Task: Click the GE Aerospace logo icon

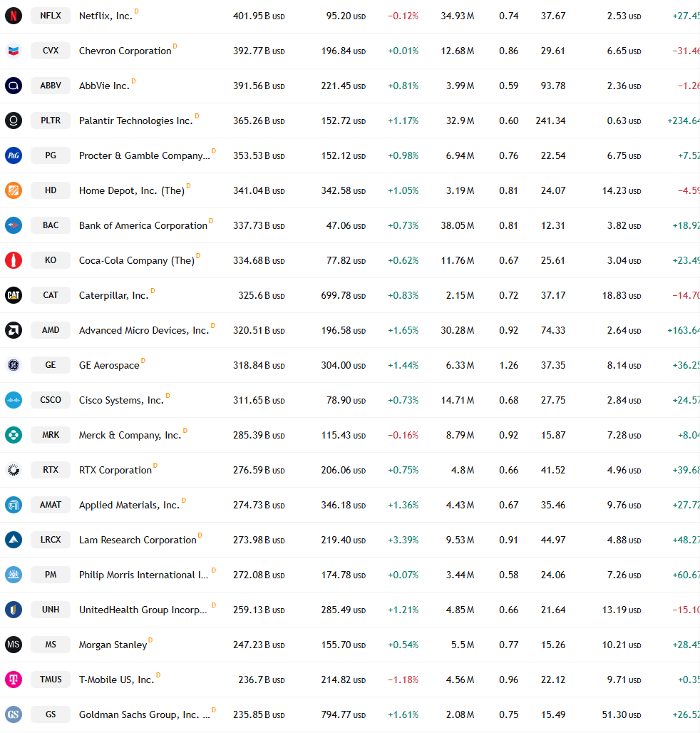Action: [14, 365]
